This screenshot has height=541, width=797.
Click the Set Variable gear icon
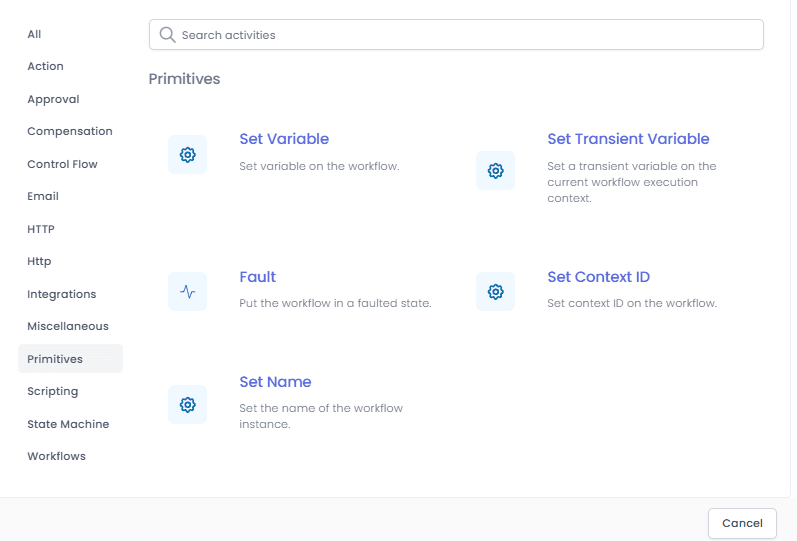tap(188, 155)
